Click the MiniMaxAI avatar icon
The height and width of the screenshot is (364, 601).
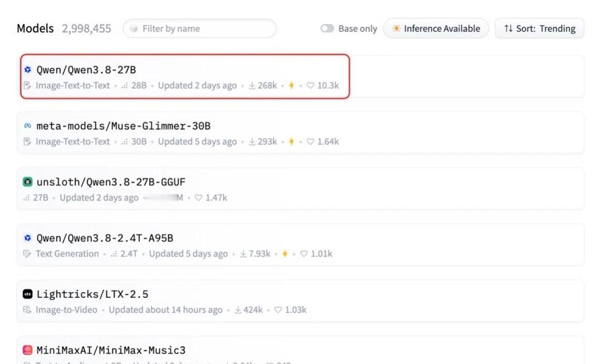[28, 350]
